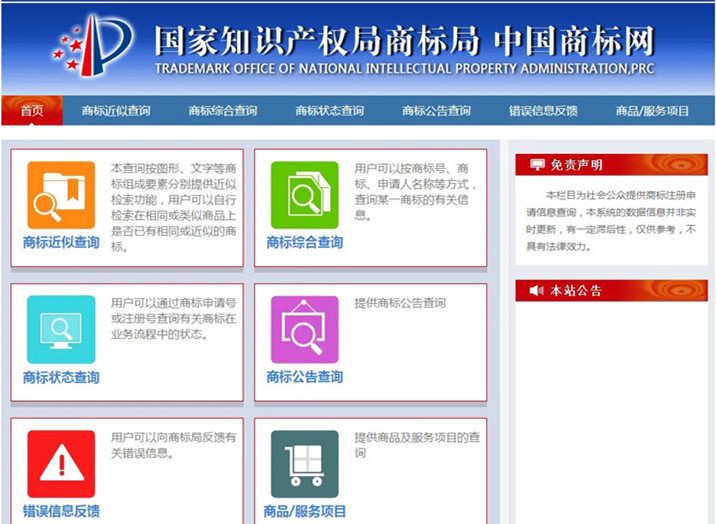Click the orange 商标近似查询 folder icon
This screenshot has width=716, height=524.
[x=61, y=195]
